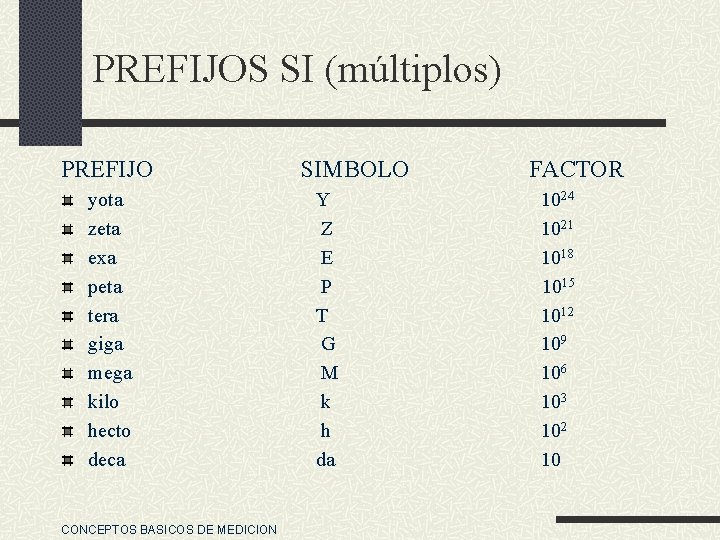The width and height of the screenshot is (720, 540).
Task: Click the bullet icon beside exa
Action: (x=68, y=259)
